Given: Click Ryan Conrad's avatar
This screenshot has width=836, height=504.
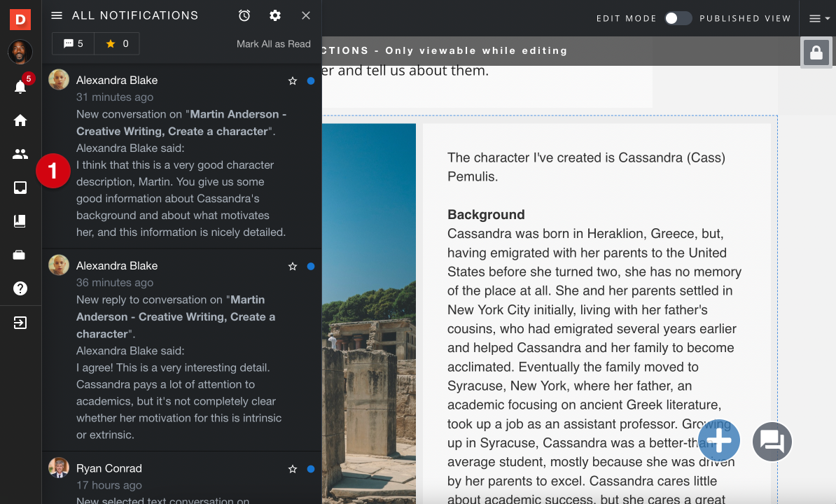Looking at the screenshot, I should click(59, 467).
